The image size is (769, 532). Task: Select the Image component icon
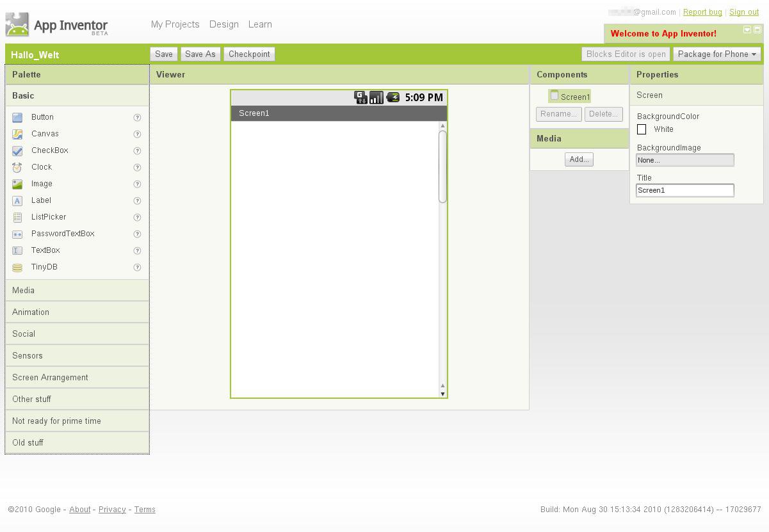pyautogui.click(x=17, y=184)
